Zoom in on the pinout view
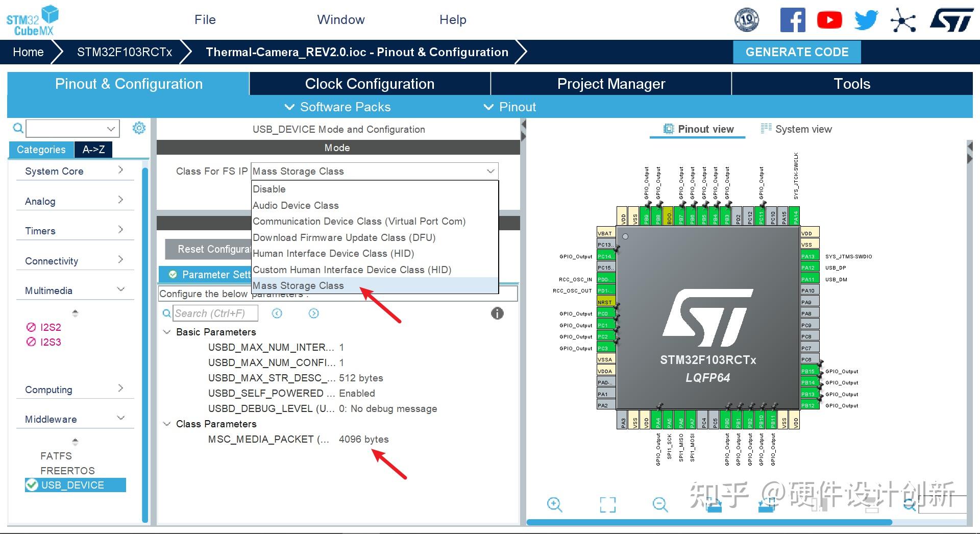This screenshot has height=534, width=980. [555, 504]
